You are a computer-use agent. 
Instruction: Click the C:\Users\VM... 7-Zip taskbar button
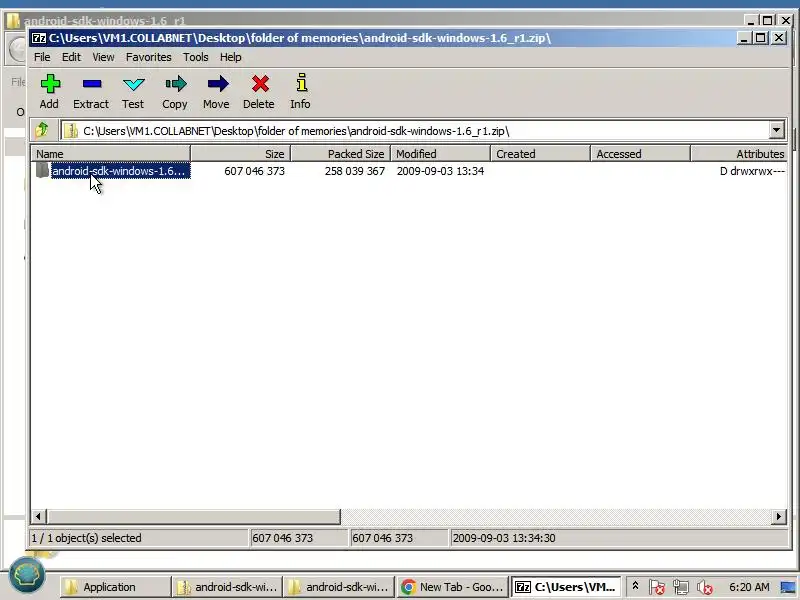tap(565, 587)
